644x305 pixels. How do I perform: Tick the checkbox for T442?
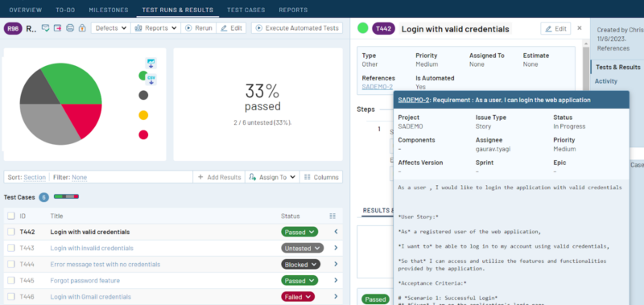point(11,232)
